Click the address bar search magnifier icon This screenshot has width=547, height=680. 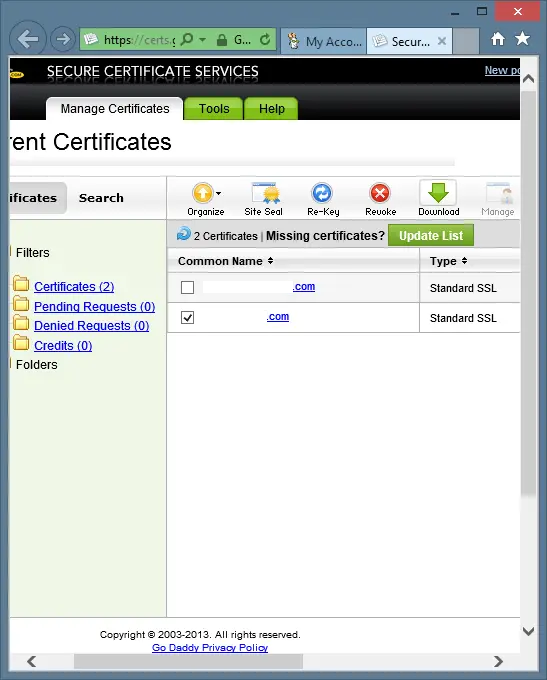[x=187, y=39]
